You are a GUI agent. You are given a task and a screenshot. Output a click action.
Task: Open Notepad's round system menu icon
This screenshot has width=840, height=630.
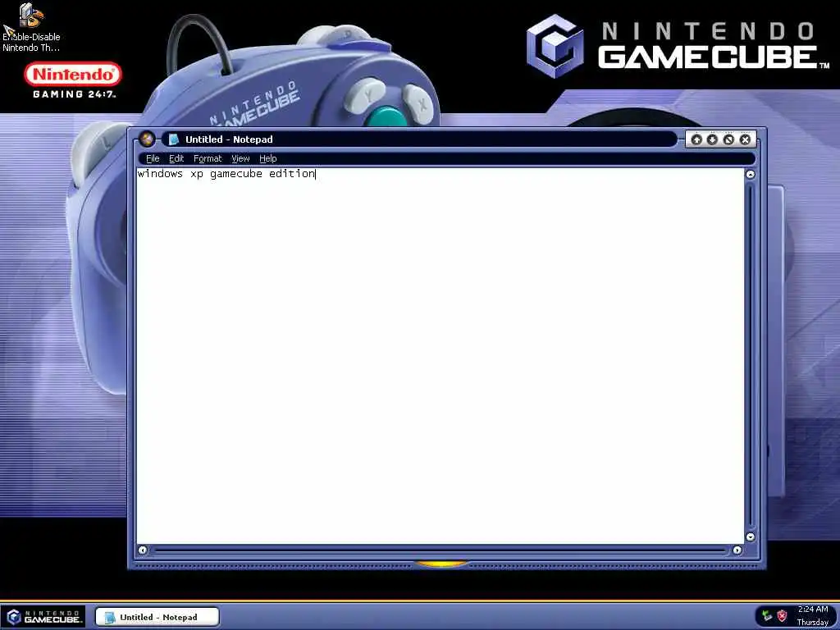coord(146,139)
